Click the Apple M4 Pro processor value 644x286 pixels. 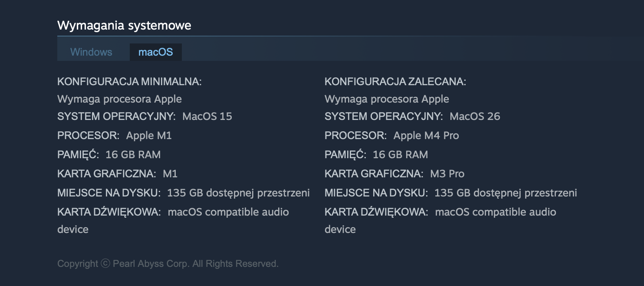point(426,136)
